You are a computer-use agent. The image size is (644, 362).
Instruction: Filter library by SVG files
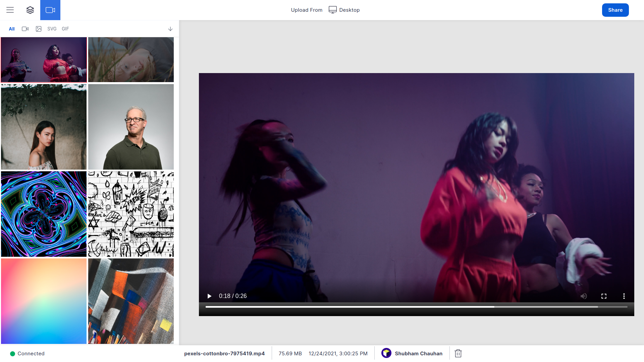pos(52,29)
